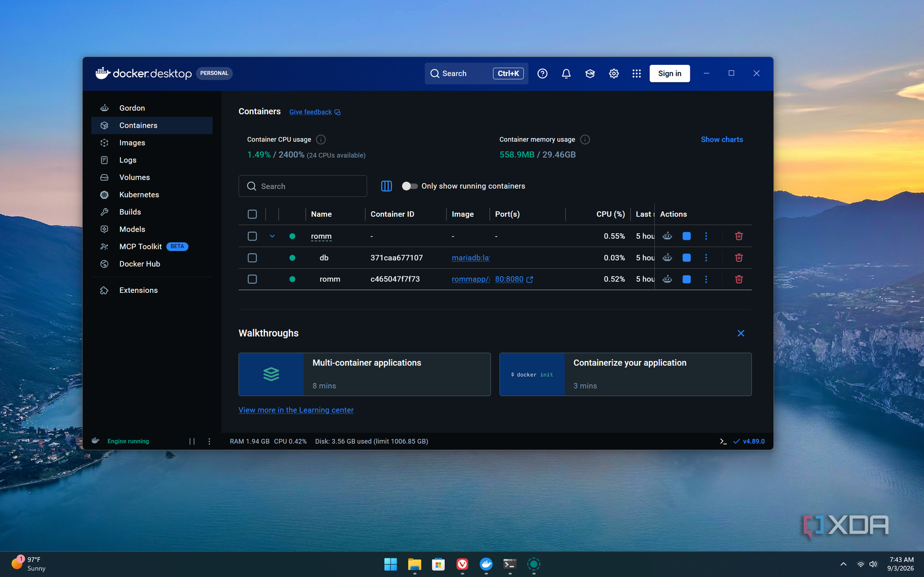This screenshot has width=924, height=577.
Task: Open the global Search bar in header
Action: point(476,73)
